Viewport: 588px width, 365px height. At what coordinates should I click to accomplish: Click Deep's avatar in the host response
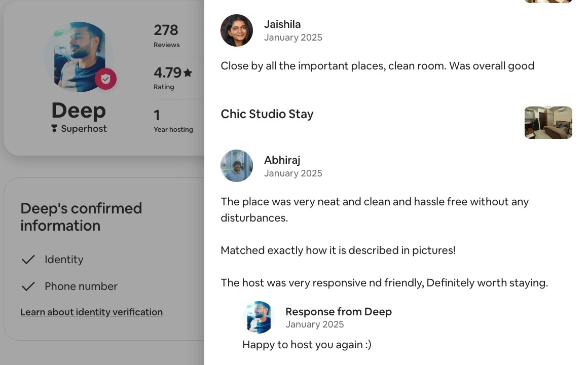pyautogui.click(x=259, y=317)
